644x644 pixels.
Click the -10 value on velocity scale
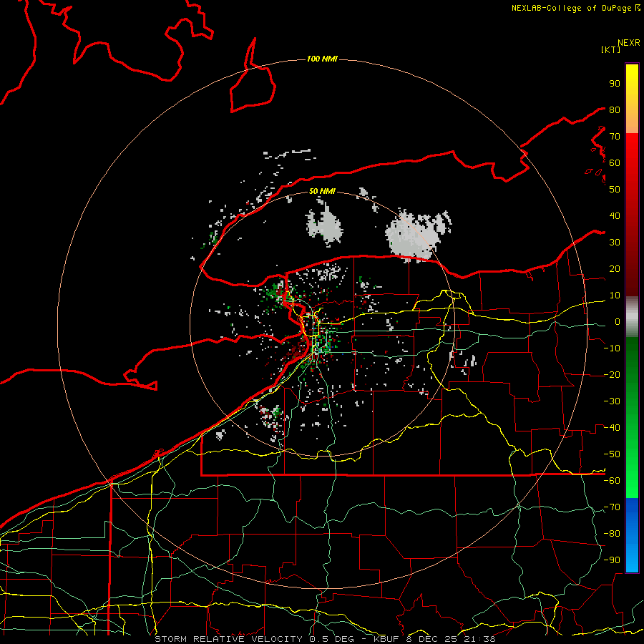[x=612, y=348]
